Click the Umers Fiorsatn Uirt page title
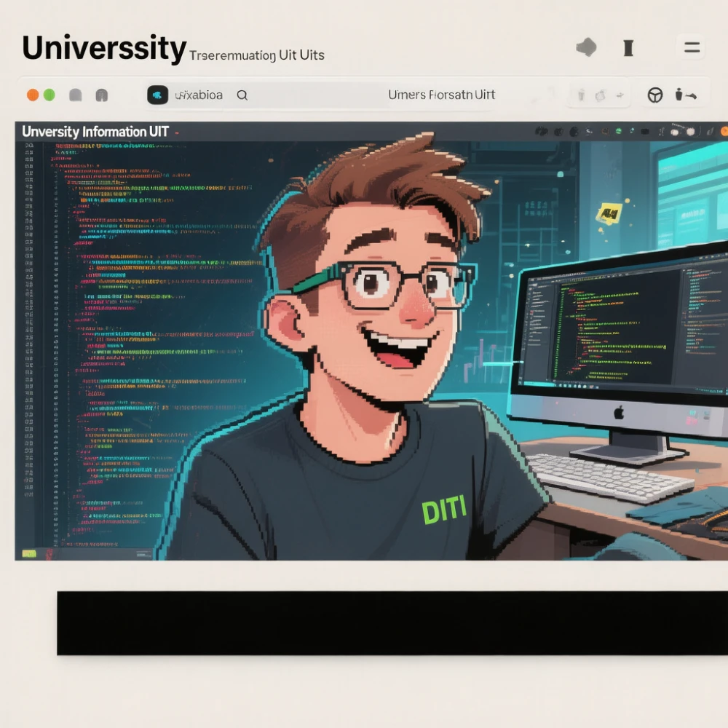Image resolution: width=728 pixels, height=728 pixels. coord(441,95)
